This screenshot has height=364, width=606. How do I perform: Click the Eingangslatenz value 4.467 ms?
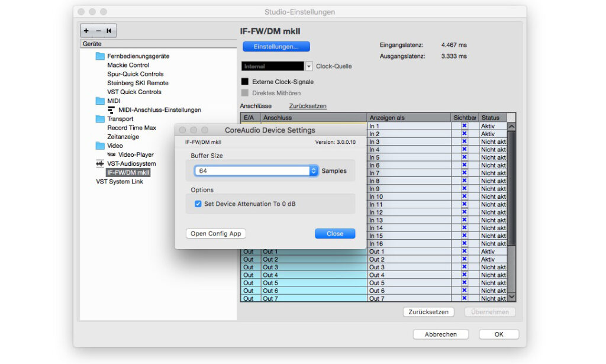(454, 45)
